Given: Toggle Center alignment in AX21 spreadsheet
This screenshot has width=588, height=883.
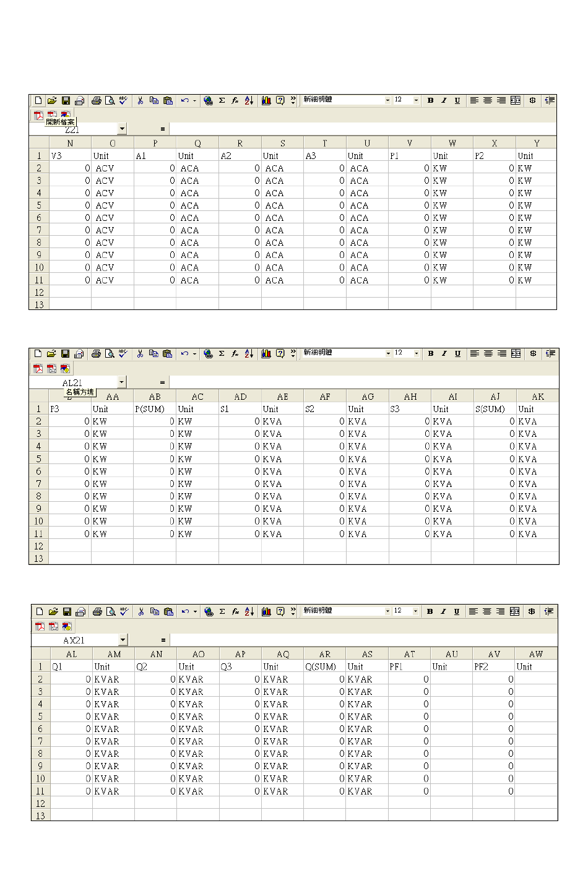Looking at the screenshot, I should pos(487,611).
